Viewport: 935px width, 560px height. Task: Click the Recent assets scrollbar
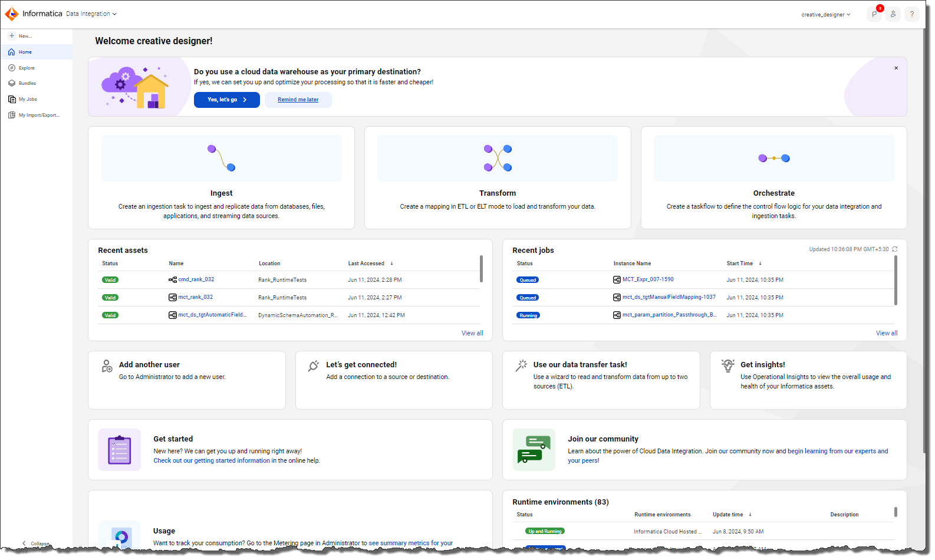click(x=482, y=269)
